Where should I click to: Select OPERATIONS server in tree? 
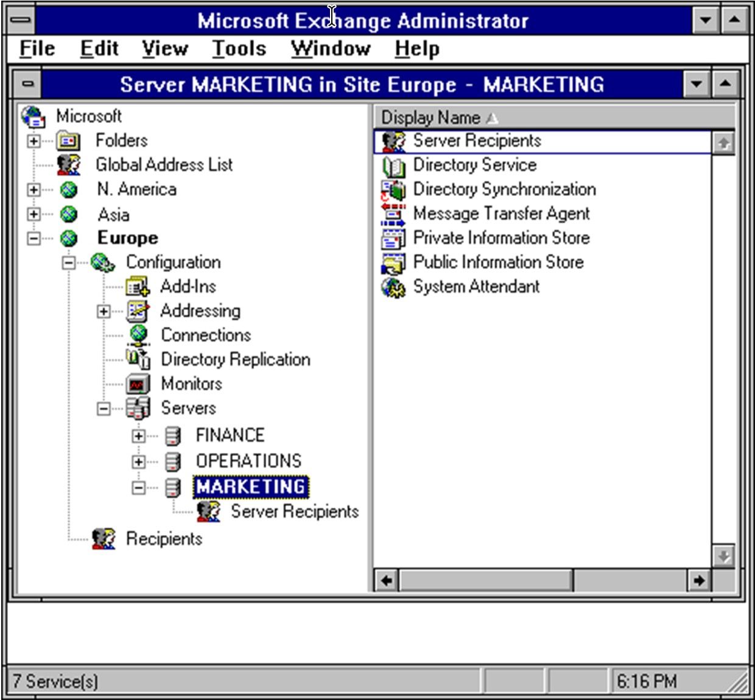[x=248, y=461]
